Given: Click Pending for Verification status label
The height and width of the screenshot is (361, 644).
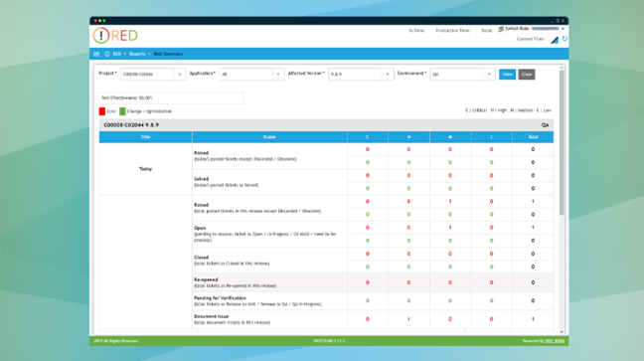Looking at the screenshot, I should [221, 298].
